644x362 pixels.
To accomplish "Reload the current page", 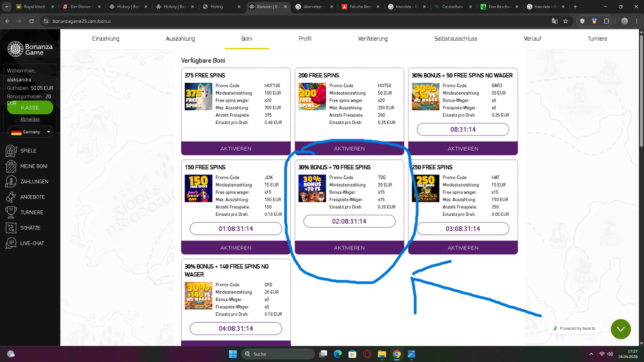I will (x=31, y=21).
